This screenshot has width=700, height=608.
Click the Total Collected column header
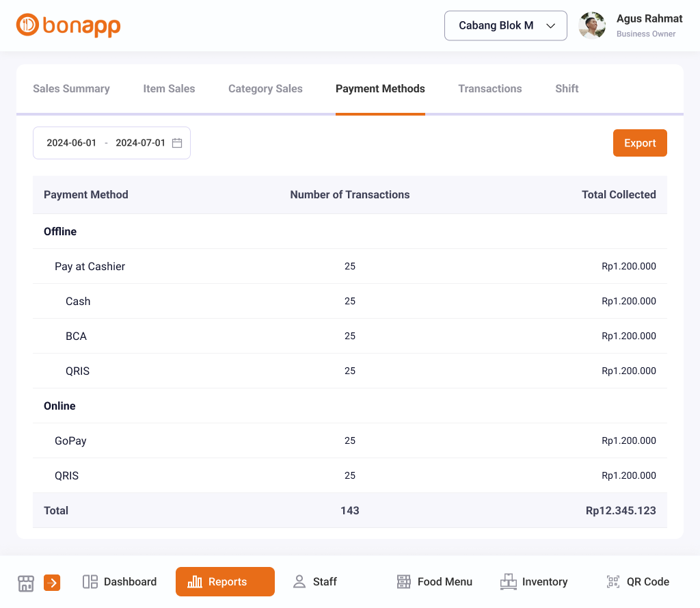tap(618, 195)
